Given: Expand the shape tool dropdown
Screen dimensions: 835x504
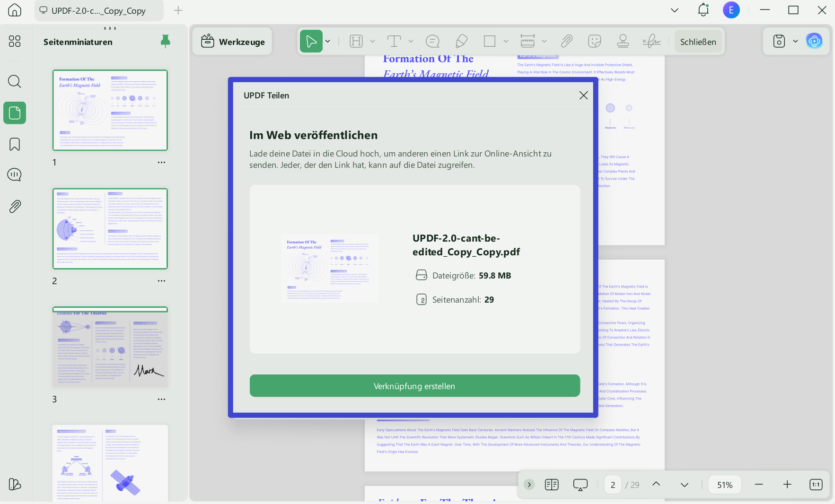Looking at the screenshot, I should [x=506, y=42].
